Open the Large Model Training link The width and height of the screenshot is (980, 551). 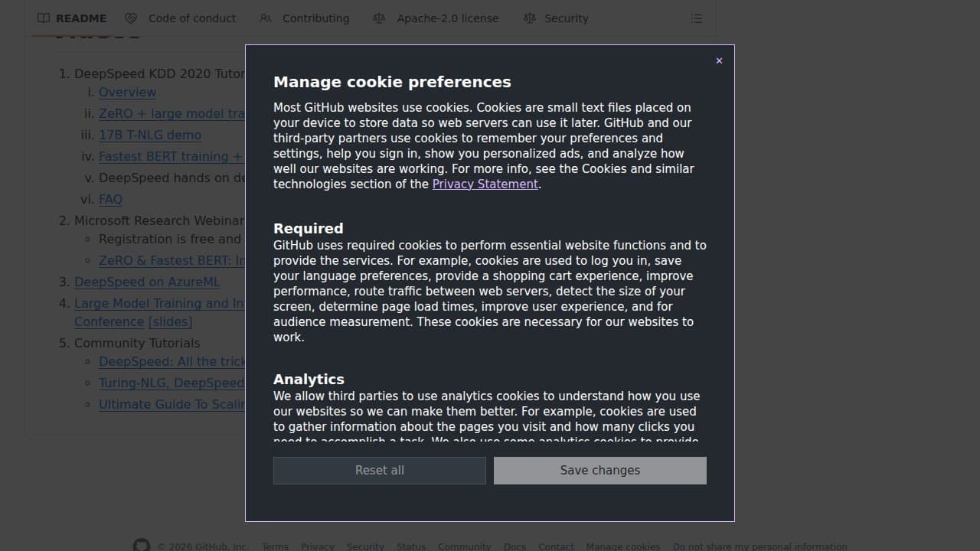click(x=159, y=304)
